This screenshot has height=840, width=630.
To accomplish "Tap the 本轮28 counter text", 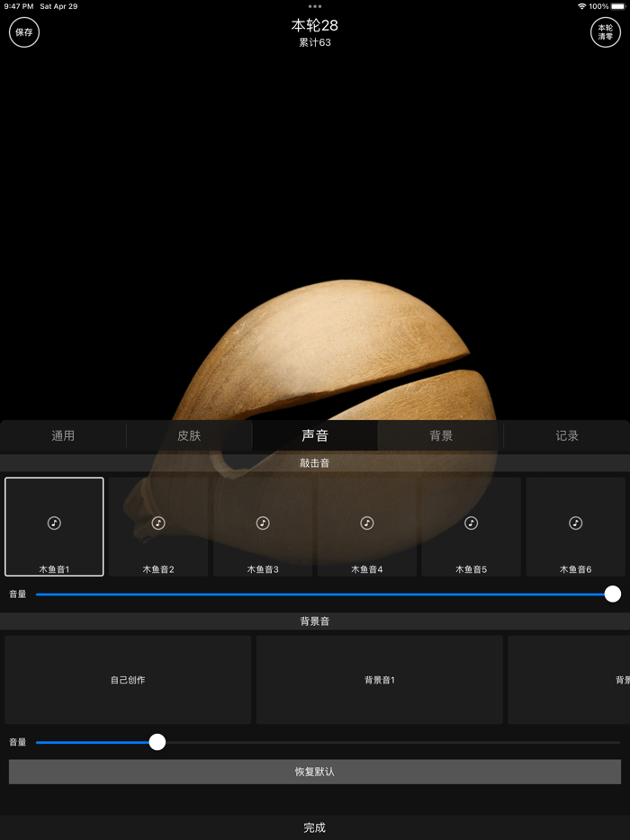I will pyautogui.click(x=315, y=25).
